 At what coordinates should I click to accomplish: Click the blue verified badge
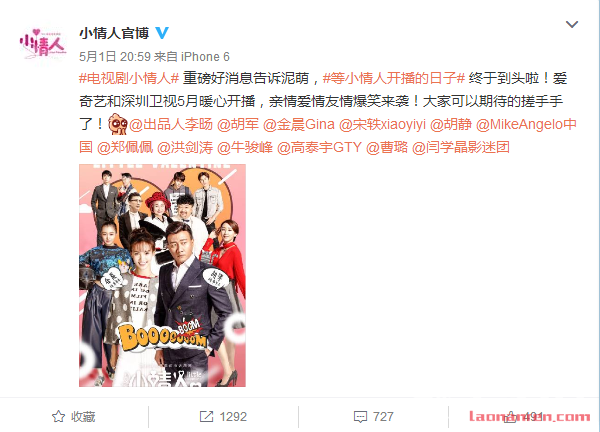click(x=162, y=33)
